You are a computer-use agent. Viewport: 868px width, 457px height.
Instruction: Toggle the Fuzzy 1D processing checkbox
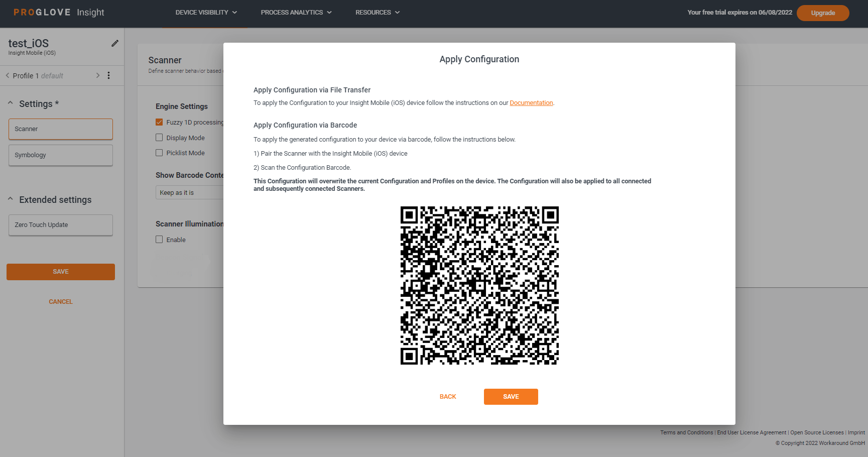coord(159,122)
